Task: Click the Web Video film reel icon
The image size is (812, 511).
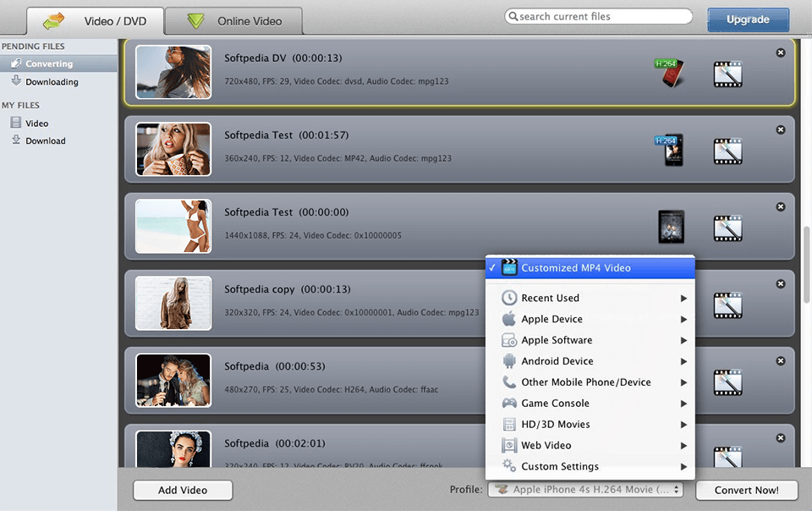Action: [x=507, y=445]
